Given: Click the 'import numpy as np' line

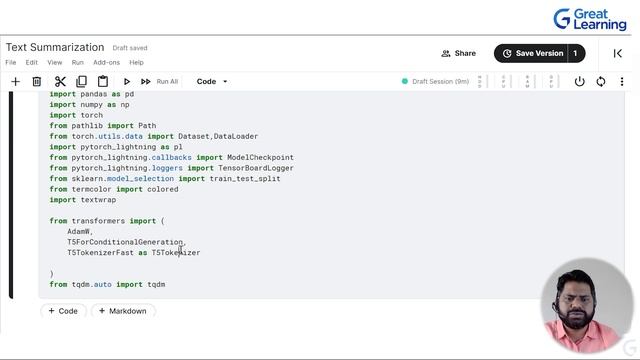Looking at the screenshot, I should 89,104.
